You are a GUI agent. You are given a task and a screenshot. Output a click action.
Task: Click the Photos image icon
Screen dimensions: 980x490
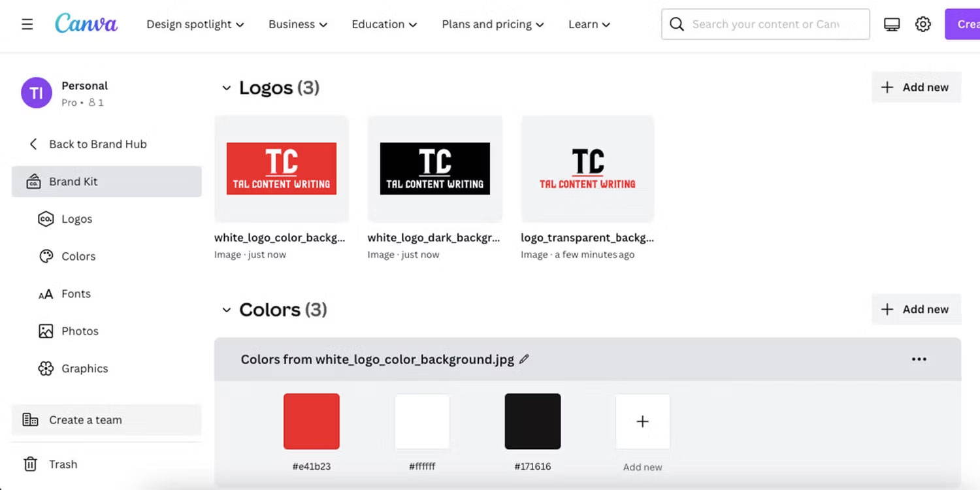tap(46, 331)
